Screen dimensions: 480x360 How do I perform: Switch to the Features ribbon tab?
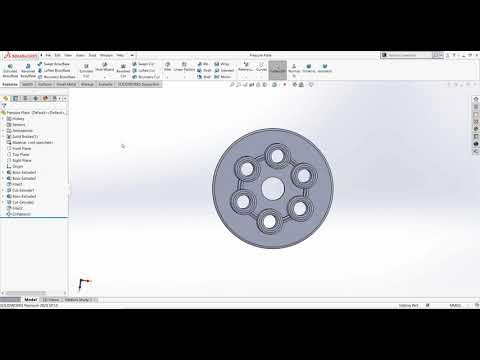(10, 84)
